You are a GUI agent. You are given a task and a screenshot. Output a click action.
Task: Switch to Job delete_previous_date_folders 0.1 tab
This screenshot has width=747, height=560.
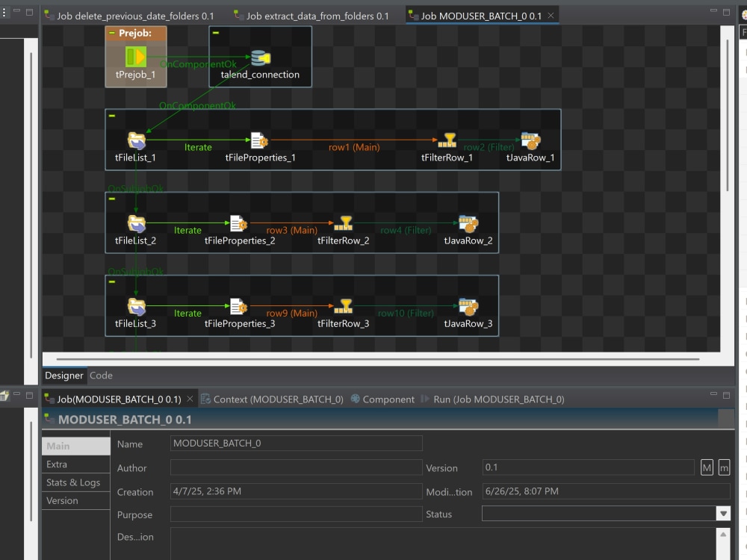pos(129,16)
